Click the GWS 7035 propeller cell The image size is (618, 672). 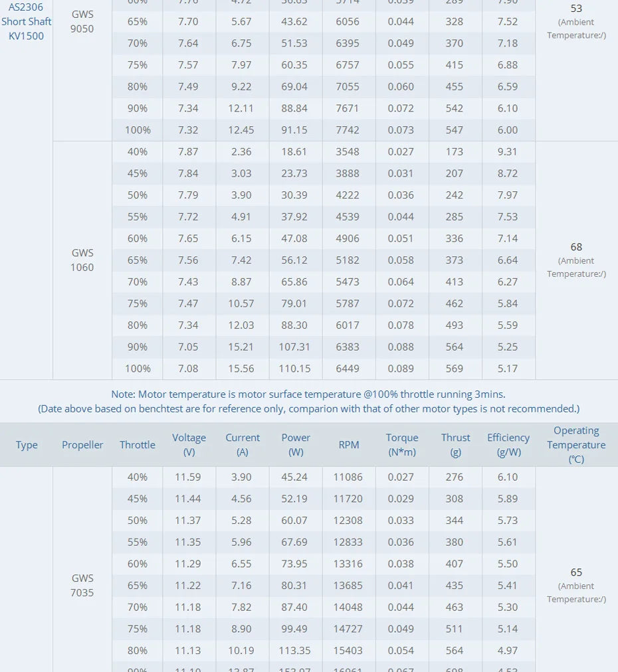[x=82, y=586]
